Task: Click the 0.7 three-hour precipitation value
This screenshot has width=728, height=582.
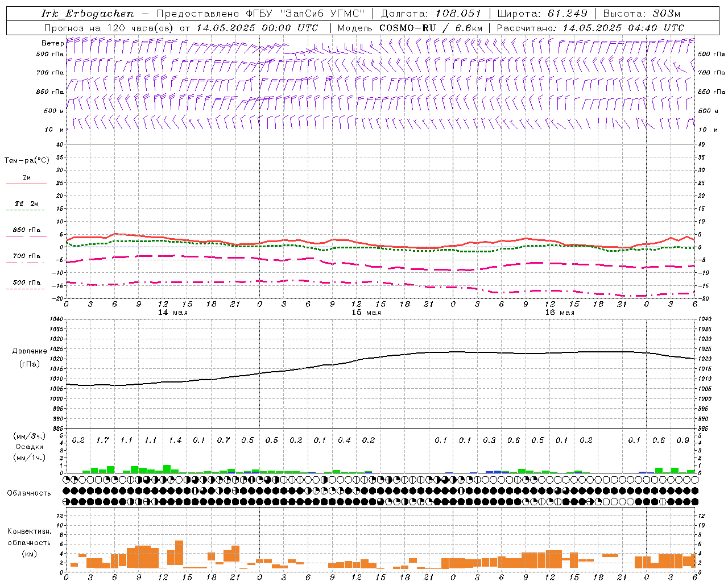Action: pyautogui.click(x=224, y=440)
